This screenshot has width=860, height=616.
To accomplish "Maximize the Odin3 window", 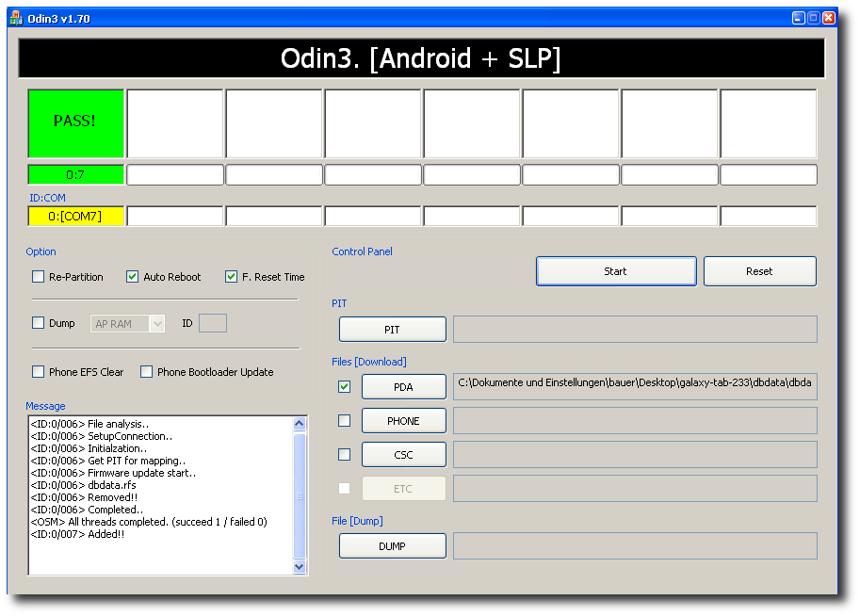I will (x=814, y=18).
